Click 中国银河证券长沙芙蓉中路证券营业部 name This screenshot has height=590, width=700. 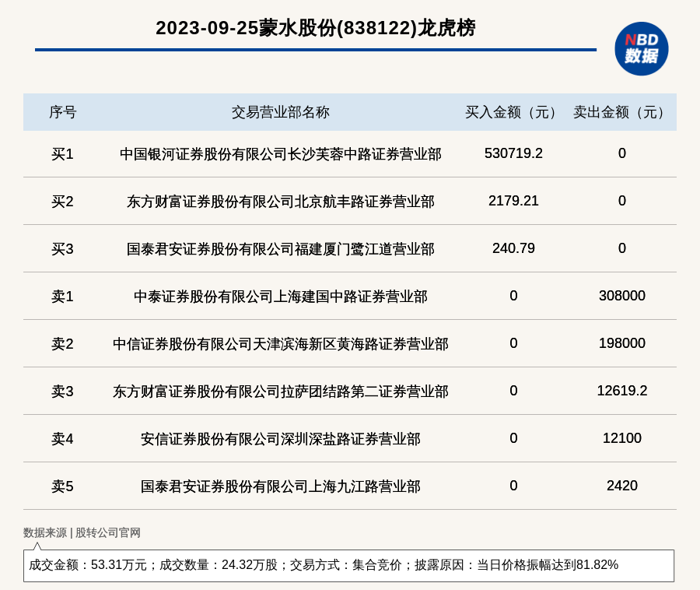pos(280,154)
